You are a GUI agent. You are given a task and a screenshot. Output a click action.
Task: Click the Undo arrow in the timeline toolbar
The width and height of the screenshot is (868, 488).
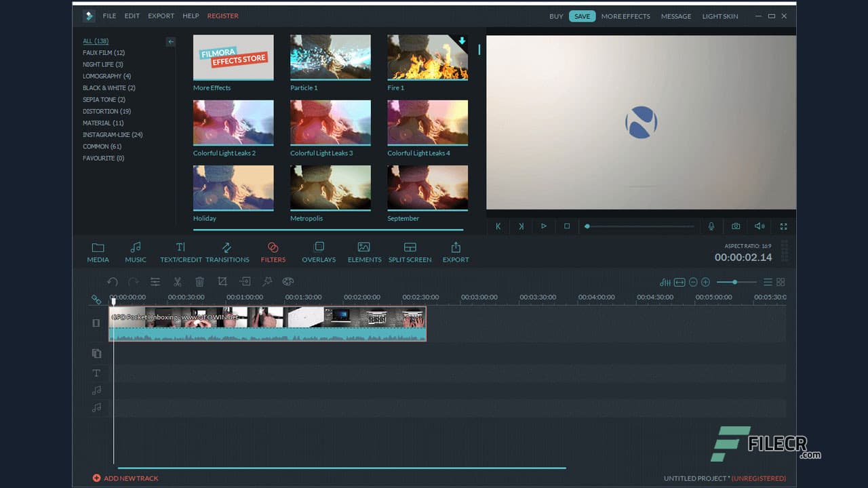[x=113, y=281]
